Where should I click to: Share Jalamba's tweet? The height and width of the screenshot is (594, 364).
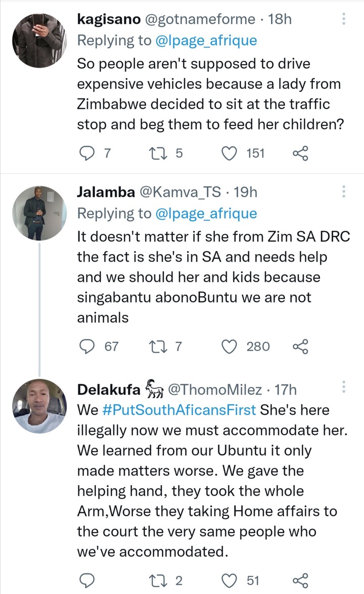[x=301, y=346]
